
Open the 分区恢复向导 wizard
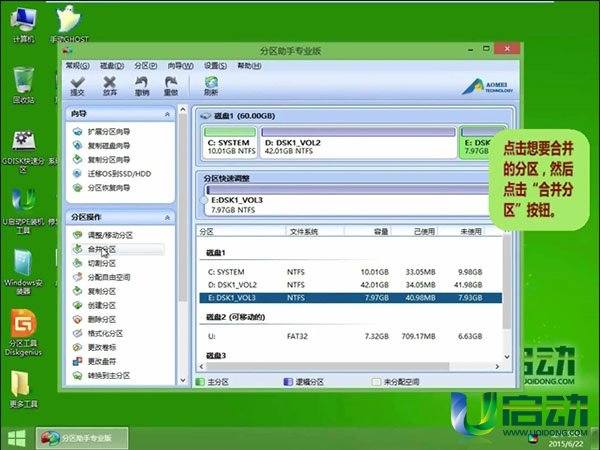click(101, 188)
